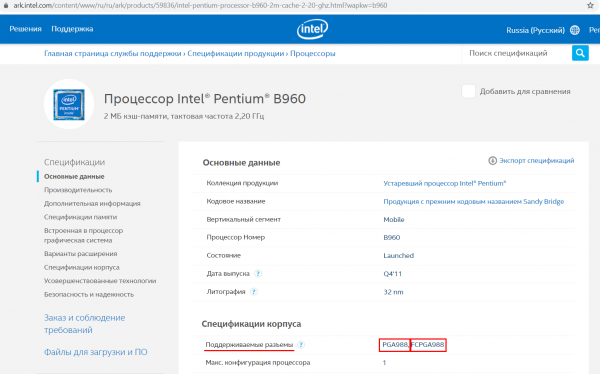Click the Процессор Intel Pentium B960 title

(x=205, y=99)
